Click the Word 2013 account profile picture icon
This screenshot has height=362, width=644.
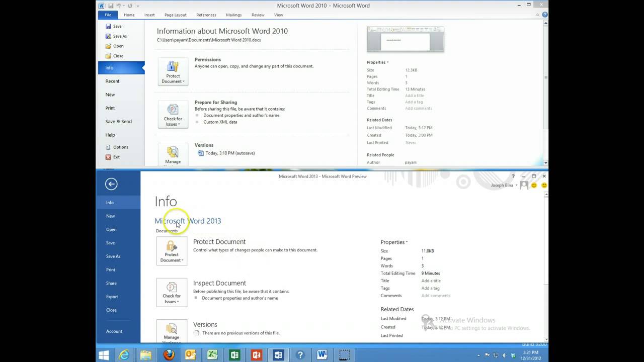524,185
